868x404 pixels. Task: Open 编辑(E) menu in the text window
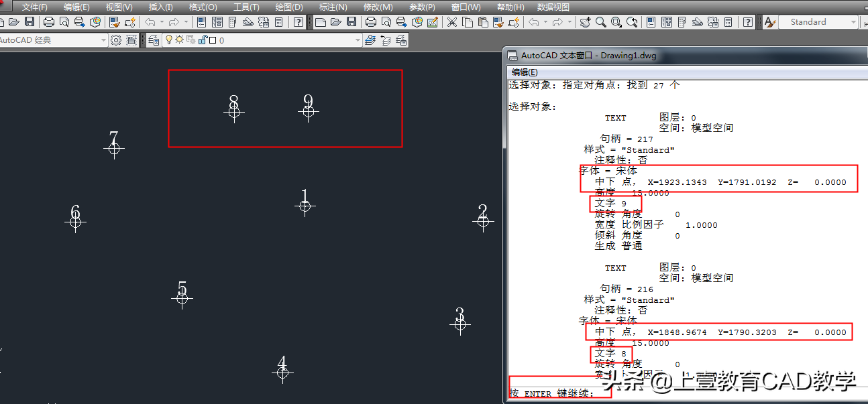[523, 72]
